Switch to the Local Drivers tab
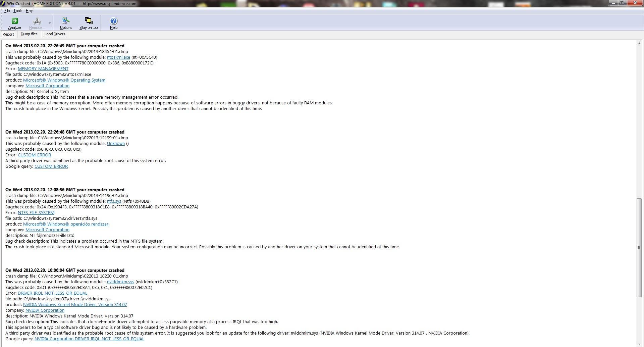The width and height of the screenshot is (644, 347). pyautogui.click(x=55, y=34)
